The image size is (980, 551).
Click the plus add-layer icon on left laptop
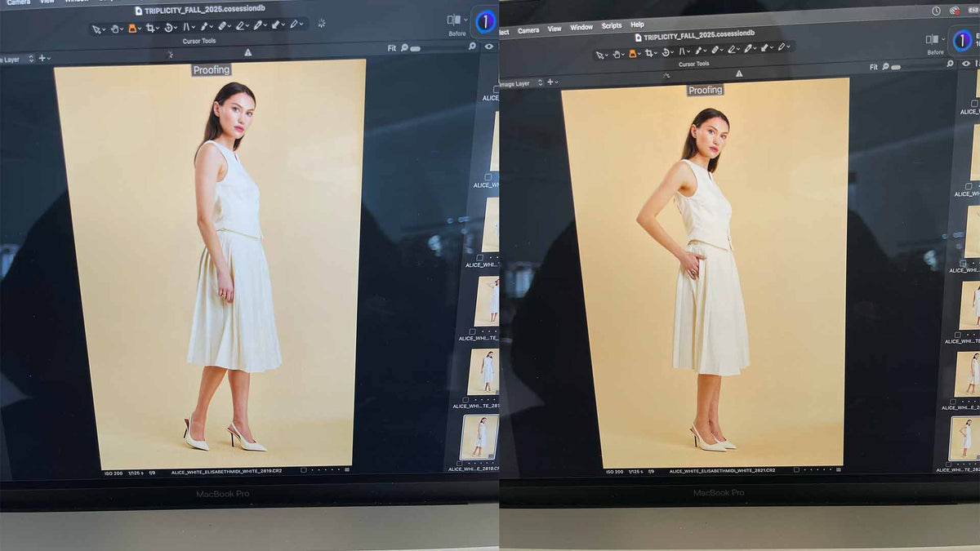point(42,59)
